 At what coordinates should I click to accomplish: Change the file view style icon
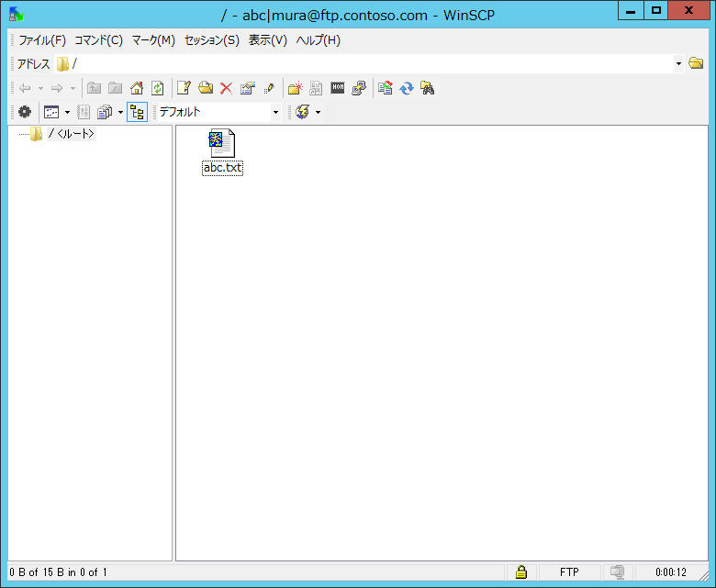(x=51, y=112)
